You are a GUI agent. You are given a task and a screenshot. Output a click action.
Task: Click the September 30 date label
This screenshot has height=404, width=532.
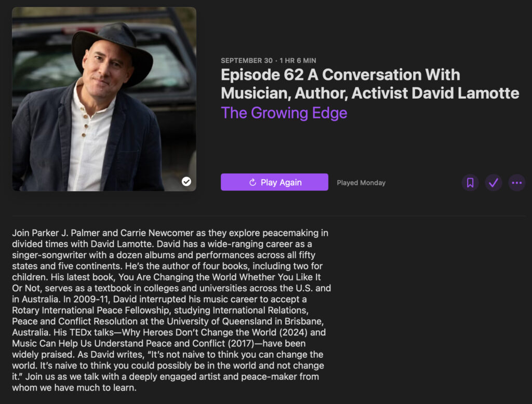pos(247,60)
